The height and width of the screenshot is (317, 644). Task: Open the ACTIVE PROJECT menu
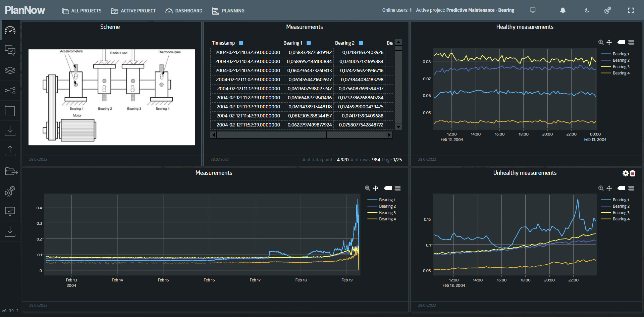coord(133,11)
